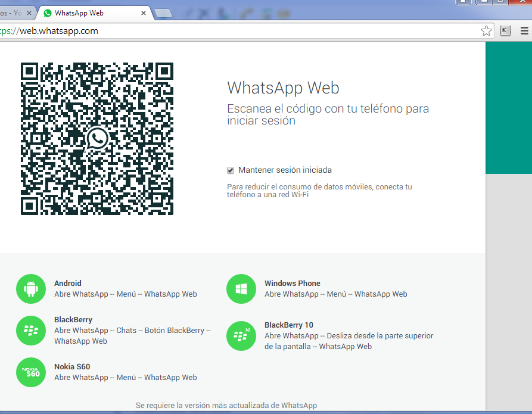Screen dimensions: 532x414
Task: Click the web.whatsapp.com address bar
Action: [x=238, y=31]
